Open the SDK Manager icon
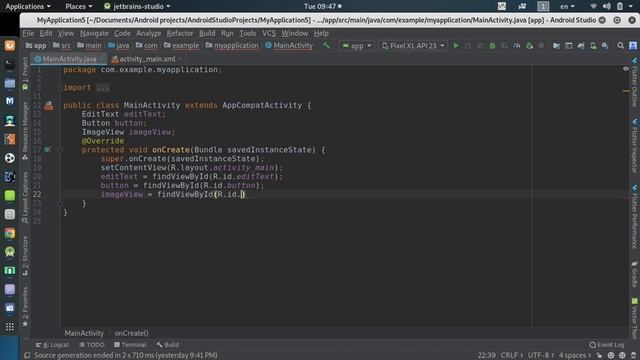This screenshot has width=640, height=360. pyautogui.click(x=605, y=46)
